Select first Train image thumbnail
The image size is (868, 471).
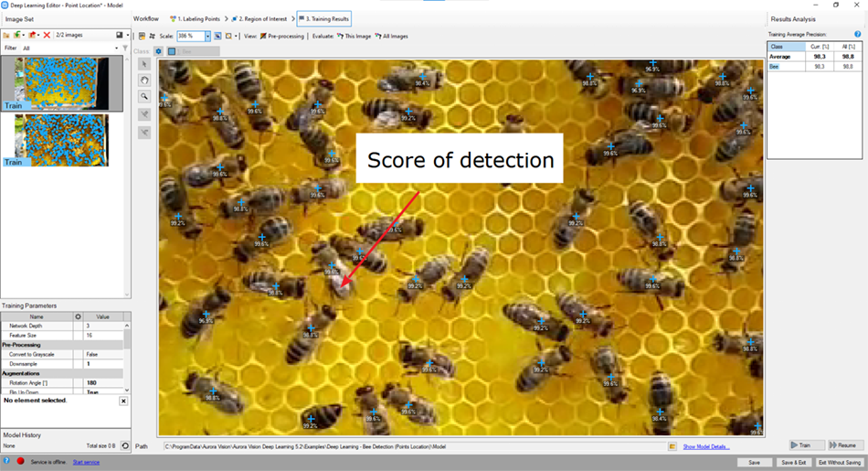(x=62, y=83)
